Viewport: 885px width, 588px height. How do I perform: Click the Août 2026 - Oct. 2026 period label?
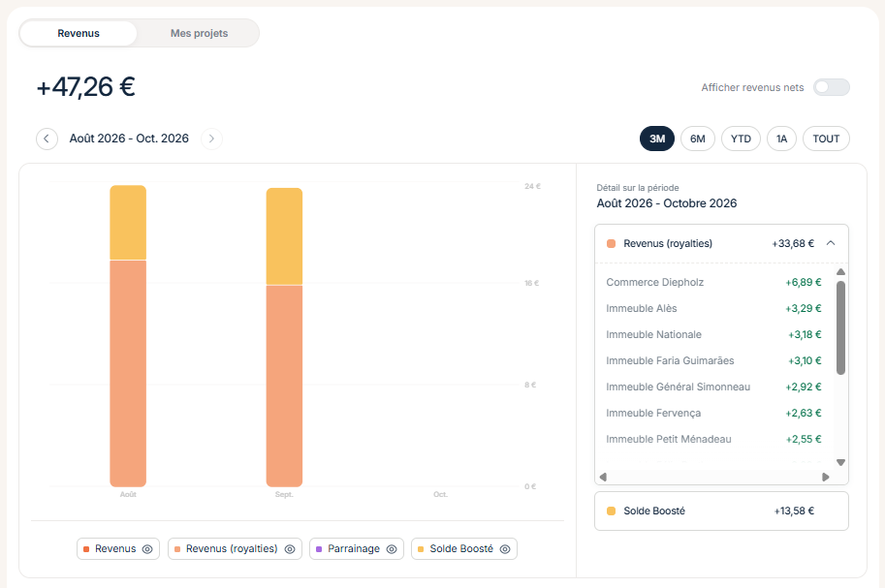tap(129, 139)
